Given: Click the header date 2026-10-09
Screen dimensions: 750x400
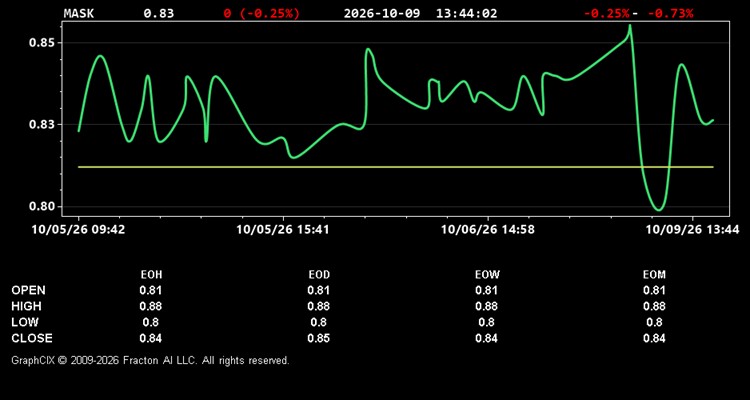Looking at the screenshot, I should 382,13.
